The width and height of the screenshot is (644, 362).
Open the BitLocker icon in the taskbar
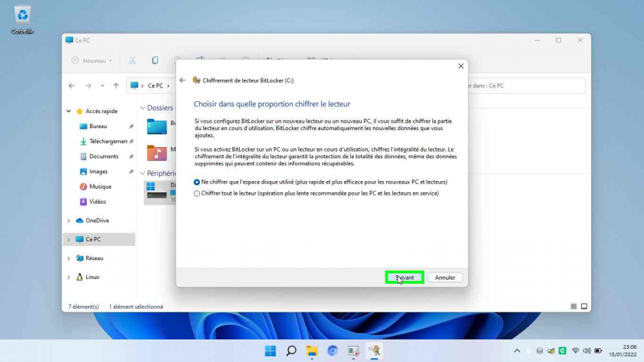tap(374, 351)
